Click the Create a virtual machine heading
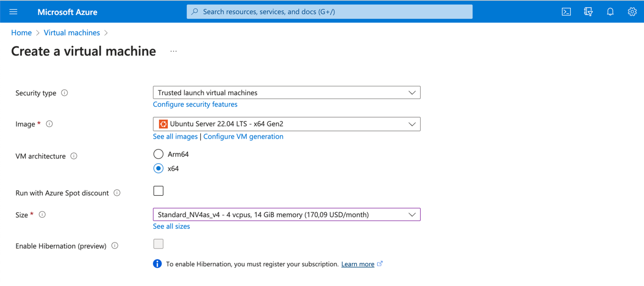 [x=84, y=51]
